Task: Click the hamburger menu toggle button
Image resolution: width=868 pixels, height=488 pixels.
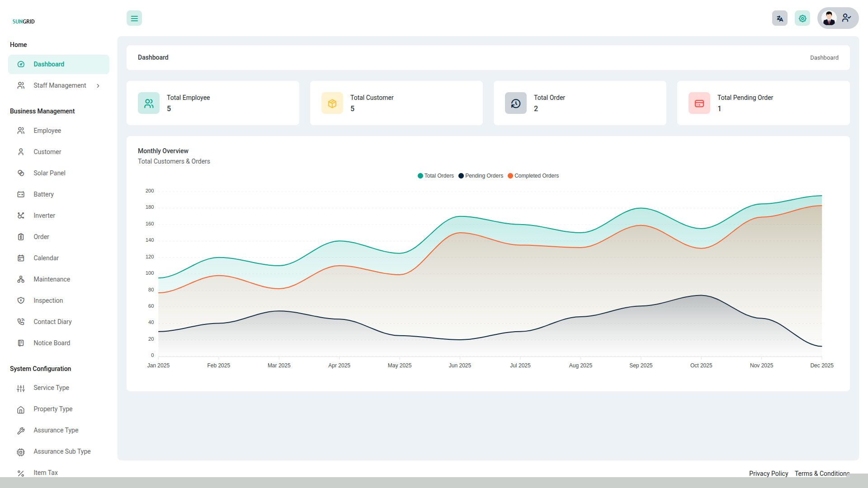Action: click(134, 18)
